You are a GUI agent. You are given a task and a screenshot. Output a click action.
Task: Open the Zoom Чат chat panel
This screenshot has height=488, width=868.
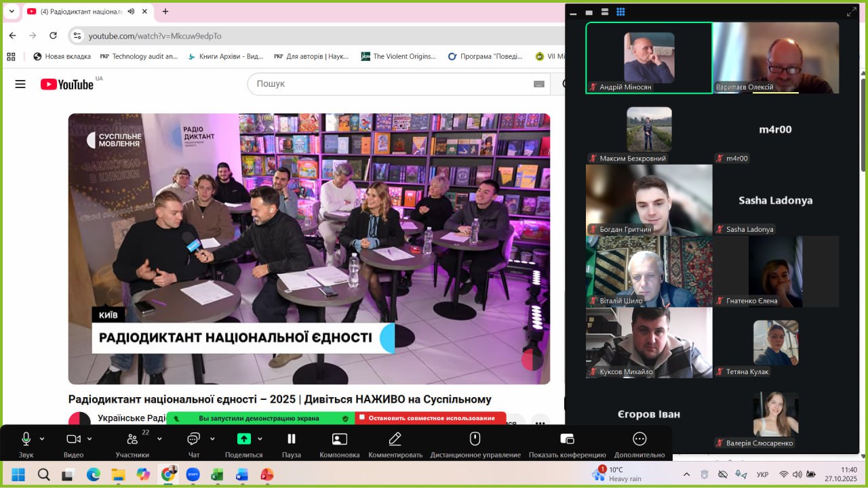(x=193, y=439)
